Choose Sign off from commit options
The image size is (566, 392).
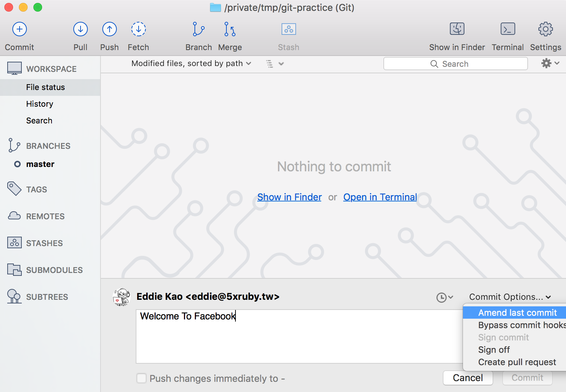pos(494,350)
